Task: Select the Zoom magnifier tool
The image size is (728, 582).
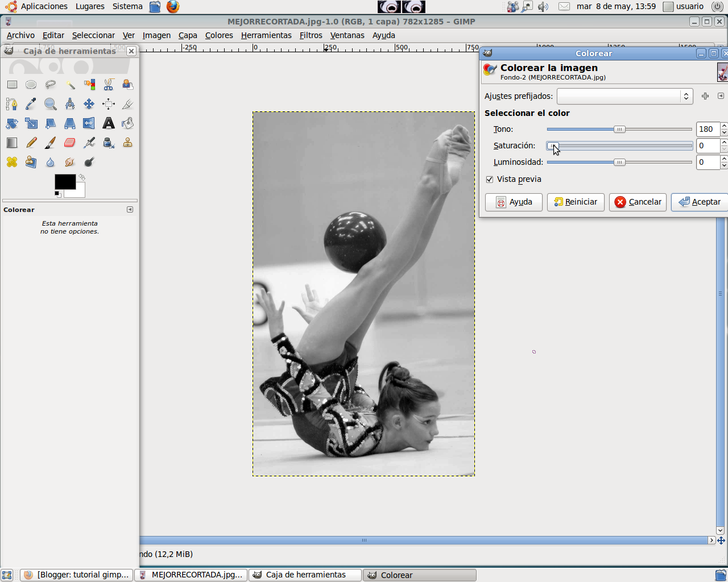Action: [x=51, y=104]
